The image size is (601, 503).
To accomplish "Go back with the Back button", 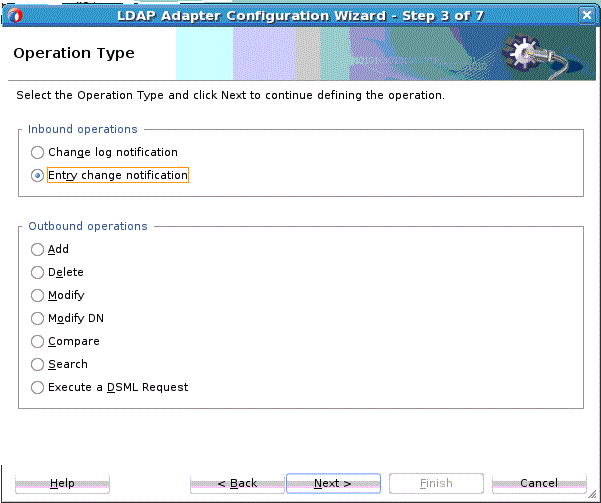I will click(x=237, y=483).
